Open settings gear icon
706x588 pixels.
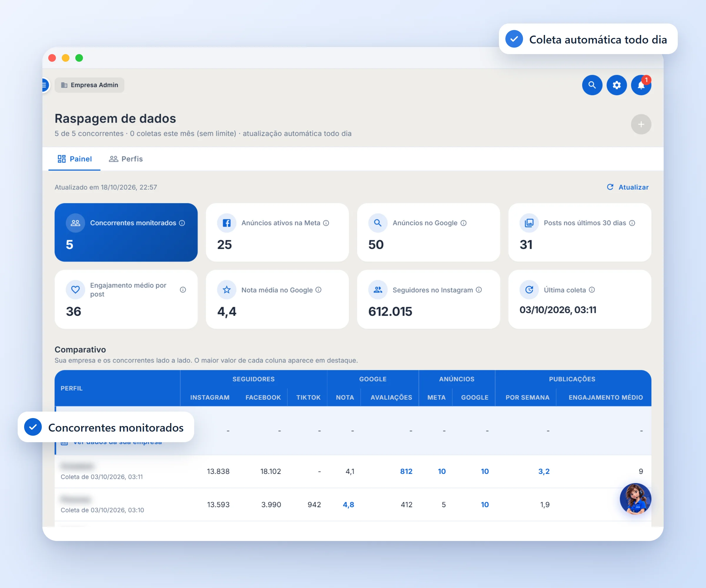click(x=617, y=85)
